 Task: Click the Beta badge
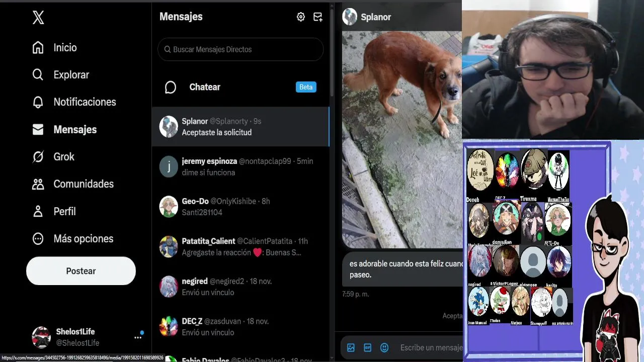pyautogui.click(x=306, y=87)
